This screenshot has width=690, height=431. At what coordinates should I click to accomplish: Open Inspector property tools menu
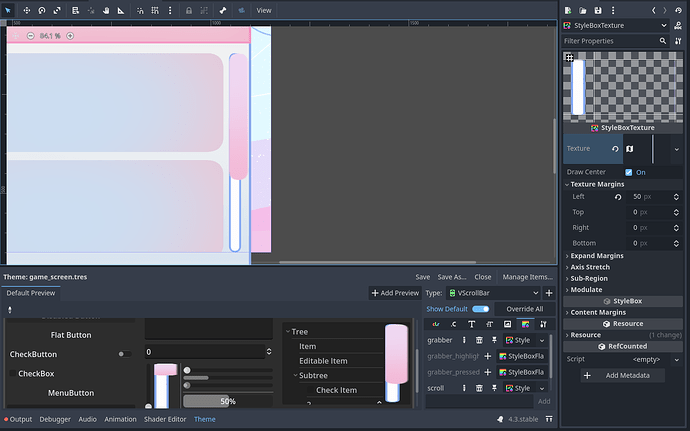678,41
